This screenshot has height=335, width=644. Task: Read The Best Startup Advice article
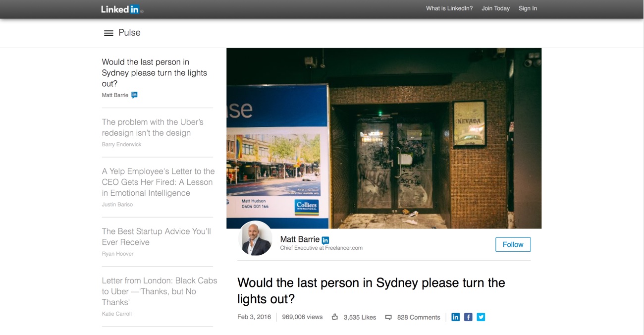[x=157, y=237]
